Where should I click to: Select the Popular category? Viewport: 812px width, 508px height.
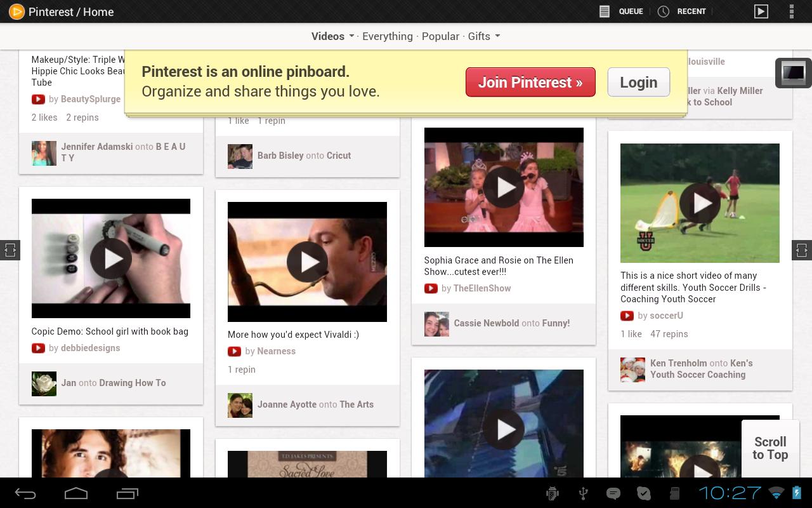(x=440, y=36)
